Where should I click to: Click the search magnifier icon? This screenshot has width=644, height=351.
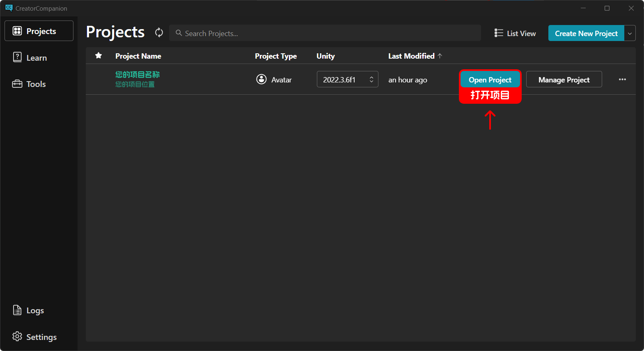point(179,33)
